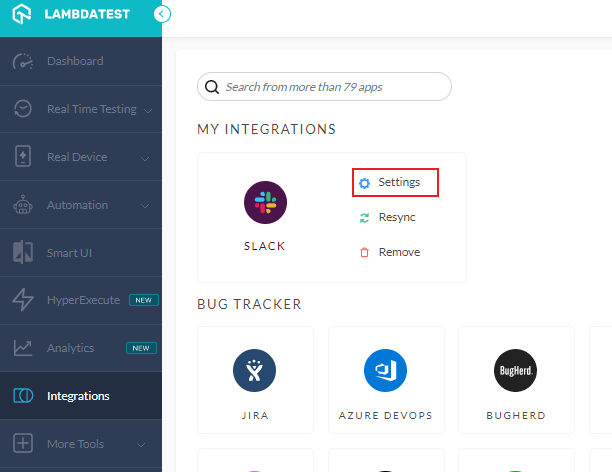Screen dimensions: 612x472
Task: Click the BUGHERD card label
Action: 516,415
